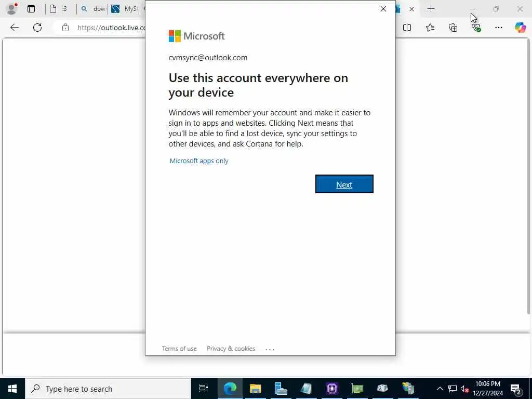Viewport: 532px width, 399px height.
Task: Open the ellipsis options in dialog footer
Action: 270,349
